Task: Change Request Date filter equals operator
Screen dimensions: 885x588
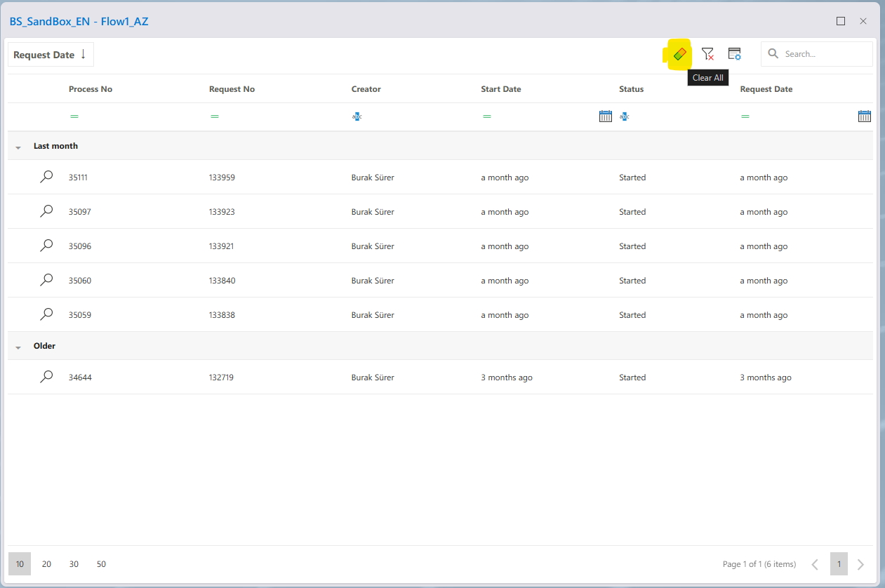Action: tap(745, 116)
